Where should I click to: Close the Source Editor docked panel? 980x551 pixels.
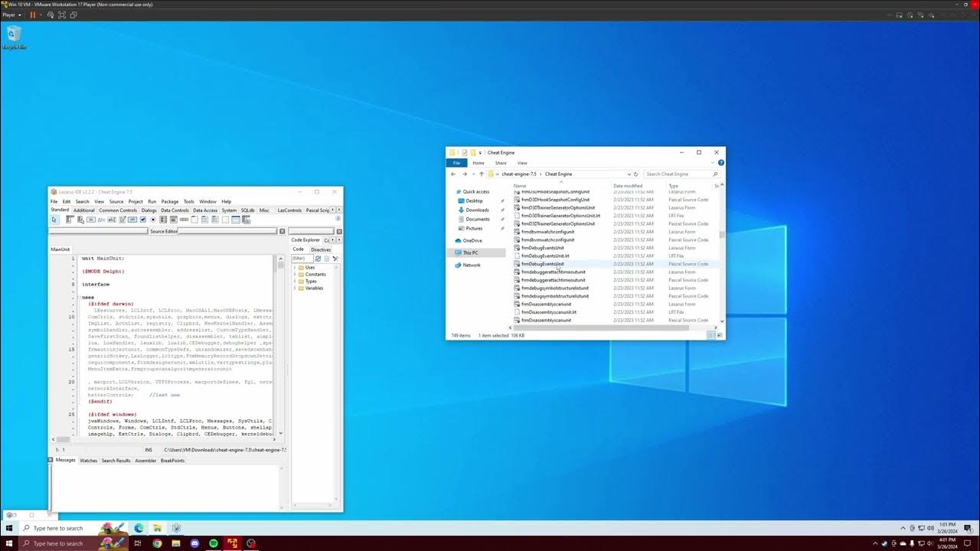pos(283,231)
